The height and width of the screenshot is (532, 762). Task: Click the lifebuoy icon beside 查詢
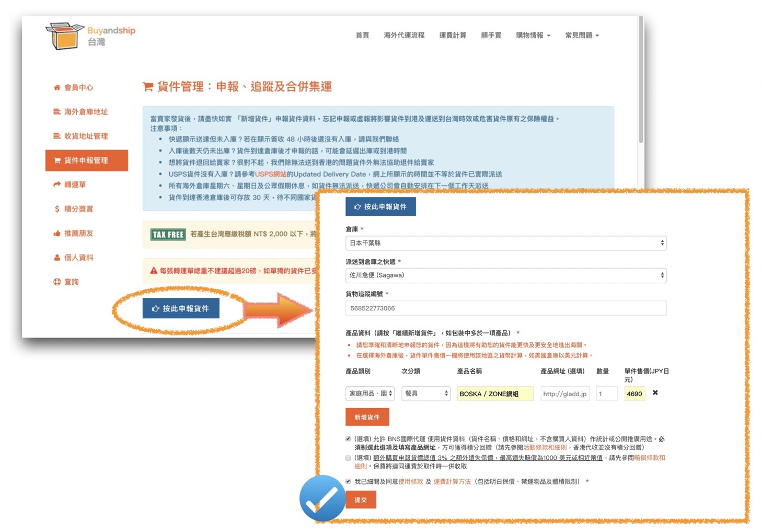pyautogui.click(x=56, y=282)
